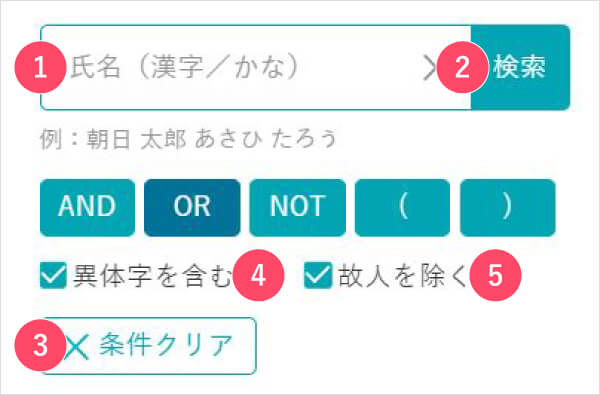
Task: Click the 故人を除く label text
Action: point(404,276)
